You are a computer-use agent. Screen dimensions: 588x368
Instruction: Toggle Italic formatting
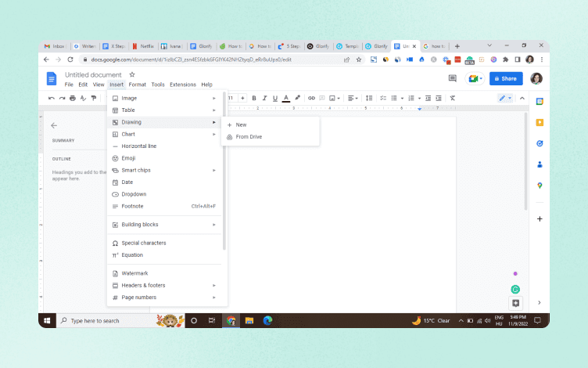(x=264, y=99)
